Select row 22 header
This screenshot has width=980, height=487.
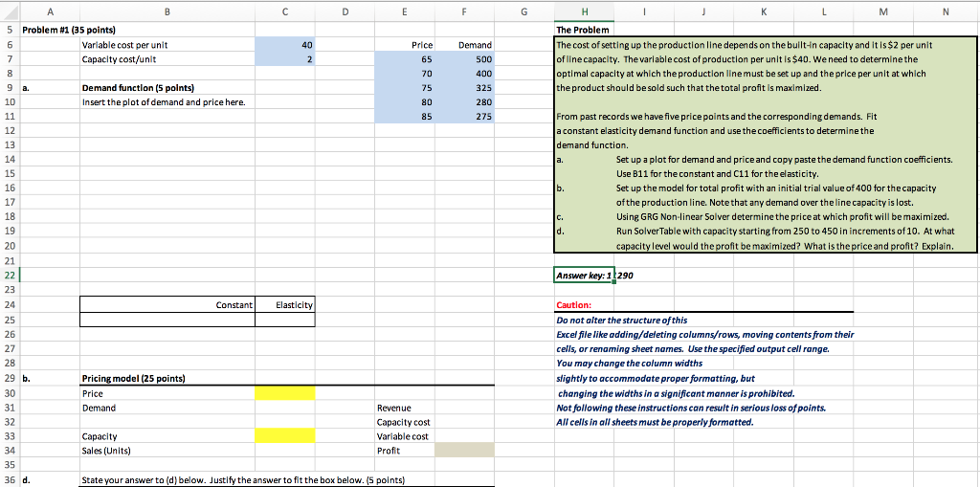[x=10, y=275]
